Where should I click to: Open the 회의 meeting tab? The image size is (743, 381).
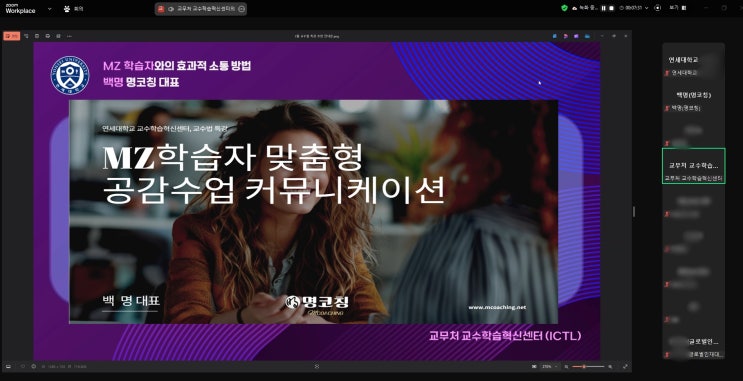73,9
